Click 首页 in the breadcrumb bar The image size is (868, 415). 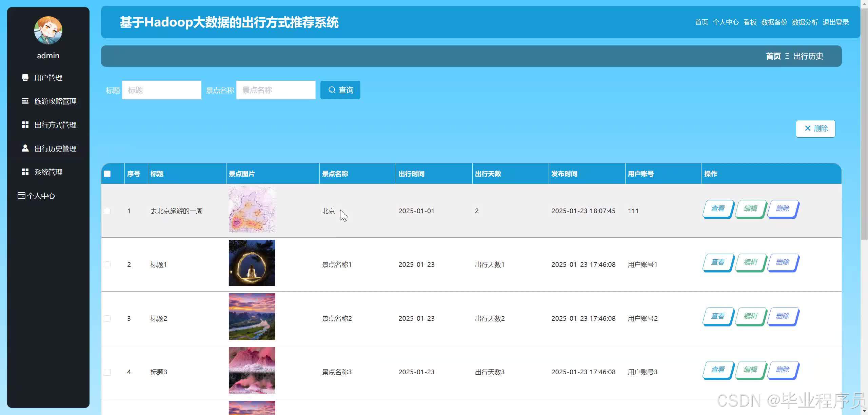pyautogui.click(x=773, y=56)
